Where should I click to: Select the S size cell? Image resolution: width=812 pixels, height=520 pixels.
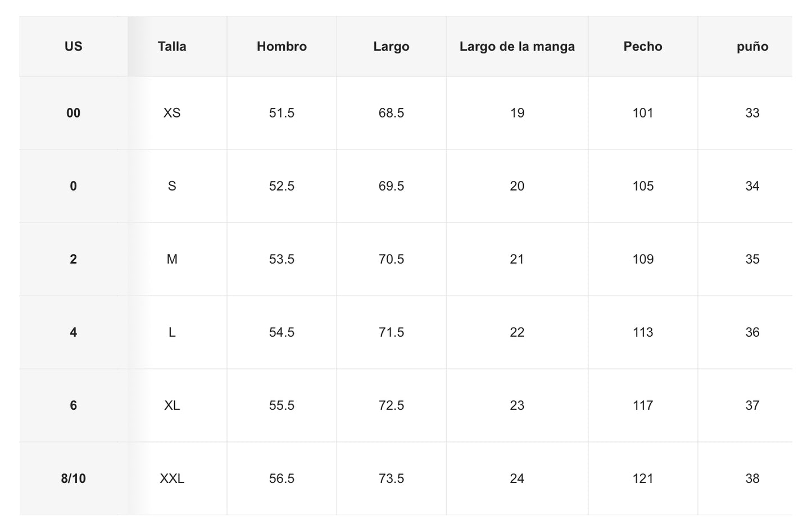(172, 186)
